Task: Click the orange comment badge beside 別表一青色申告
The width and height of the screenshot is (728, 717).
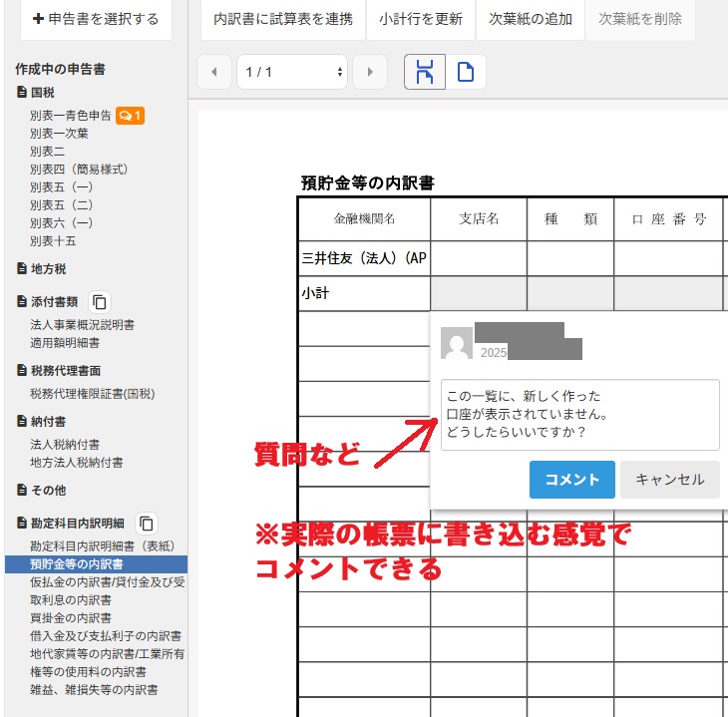Action: (131, 116)
